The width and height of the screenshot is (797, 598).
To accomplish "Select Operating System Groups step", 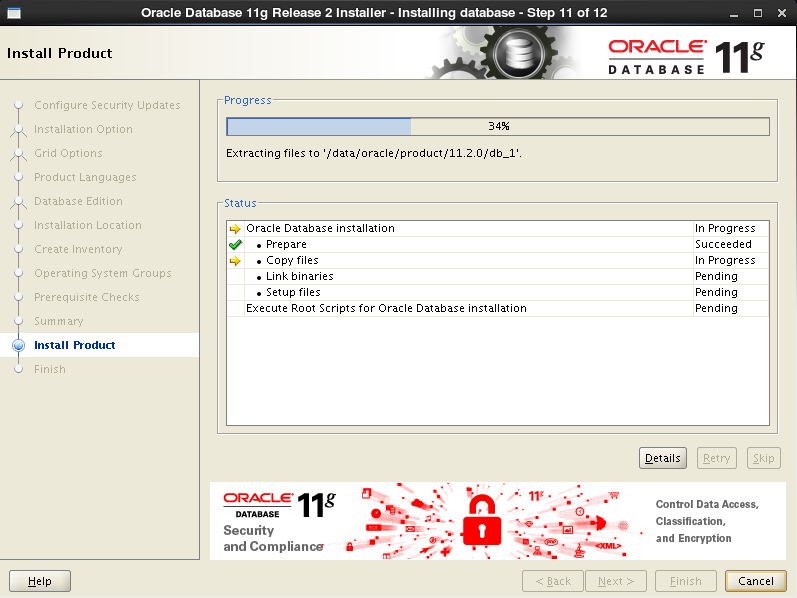I will [103, 273].
